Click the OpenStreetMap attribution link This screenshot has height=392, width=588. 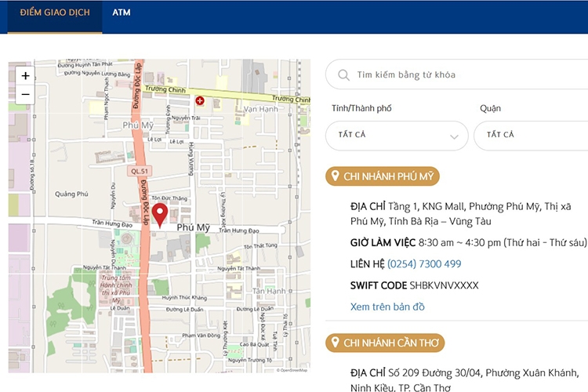(x=292, y=370)
